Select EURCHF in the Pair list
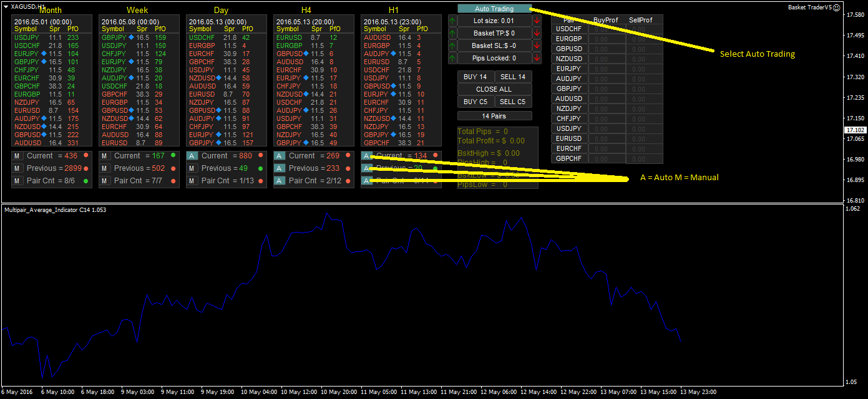868x399 pixels. pos(568,148)
